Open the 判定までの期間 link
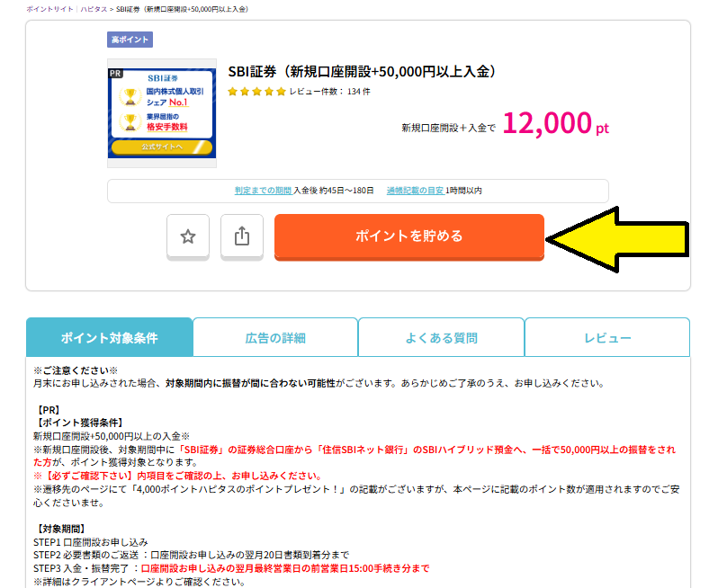727x588 pixels. coord(263,191)
